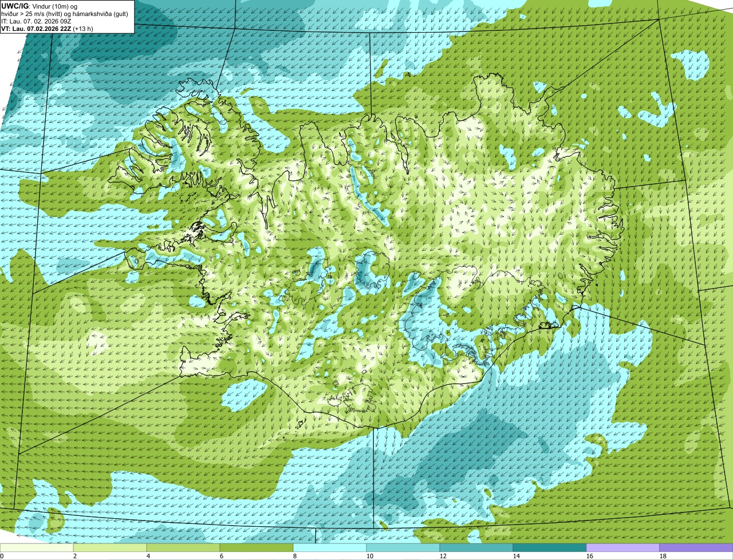
Task: Click the 'VT: Lau. 07.02.2026 22Z (+13 h)' line
Action: 47,28
